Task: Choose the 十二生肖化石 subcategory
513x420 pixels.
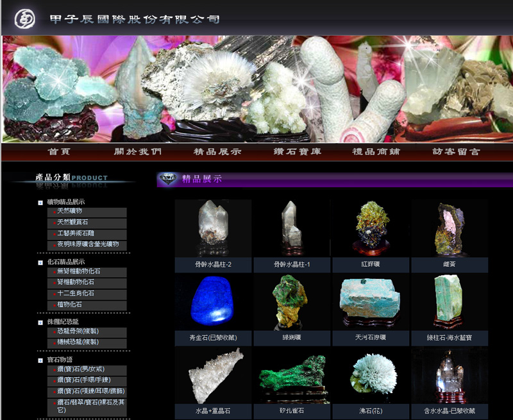Action: [76, 293]
